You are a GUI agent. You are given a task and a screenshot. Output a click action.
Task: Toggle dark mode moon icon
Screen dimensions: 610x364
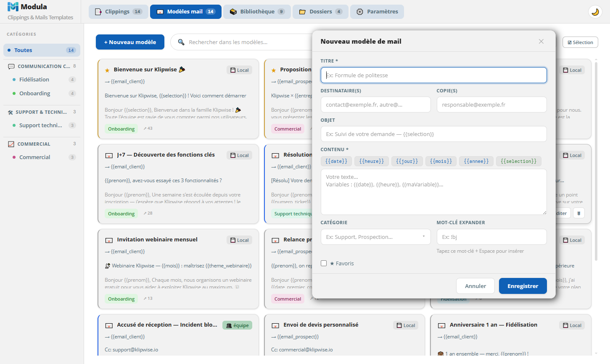tap(595, 12)
